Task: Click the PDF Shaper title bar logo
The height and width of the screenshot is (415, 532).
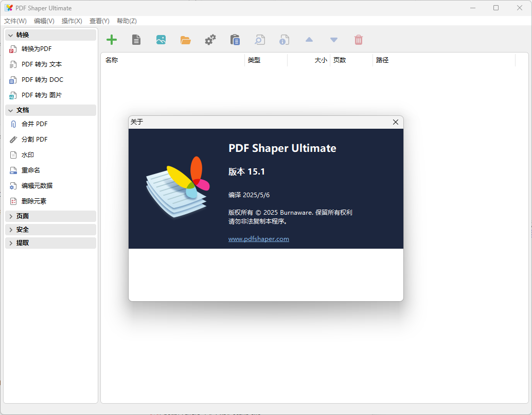Action: pos(9,8)
